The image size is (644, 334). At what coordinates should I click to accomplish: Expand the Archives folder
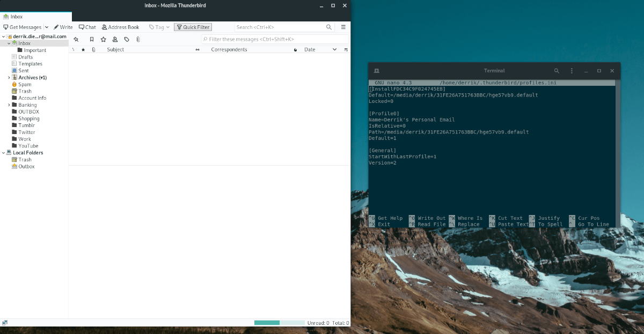click(x=10, y=77)
